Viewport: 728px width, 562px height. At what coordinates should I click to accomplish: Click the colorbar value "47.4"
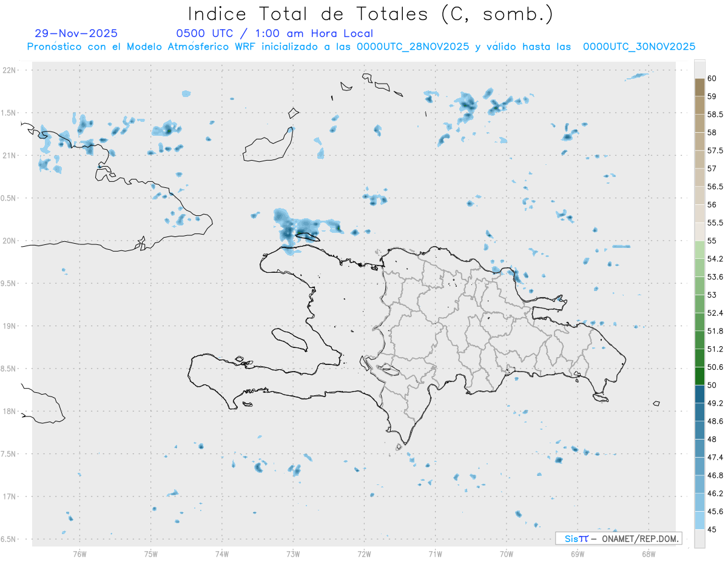click(x=715, y=457)
